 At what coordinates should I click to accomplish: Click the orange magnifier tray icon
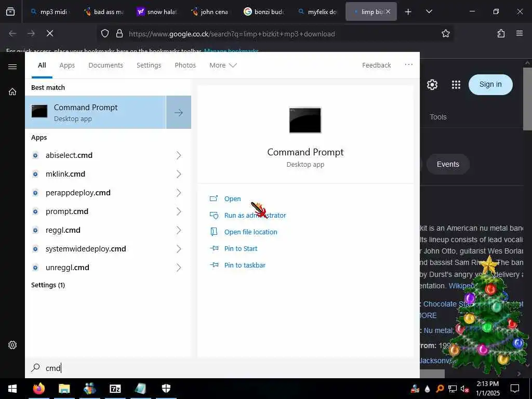pos(440,389)
